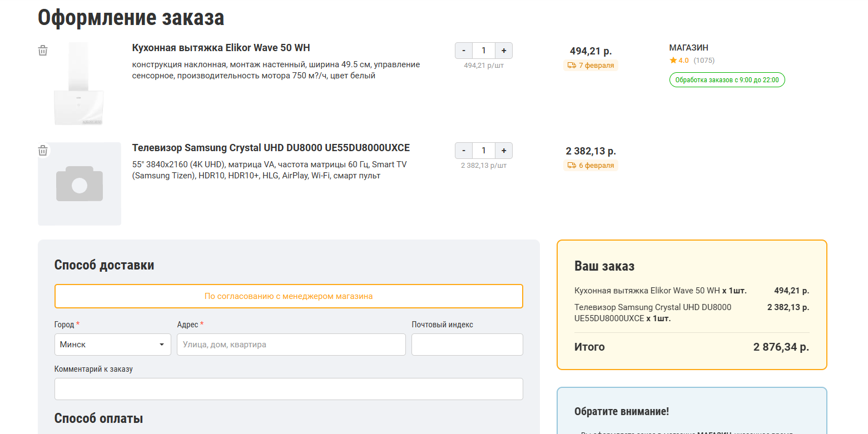Decrease quantity of the Elikor kitchen hood
Image resolution: width=868 pixels, height=434 pixels.
pos(464,51)
